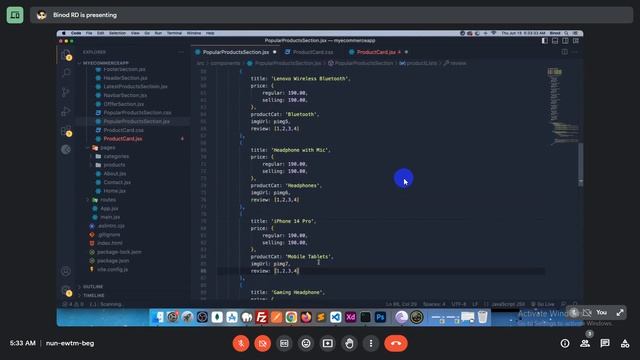Click Go Live in the status bar

click(x=543, y=304)
